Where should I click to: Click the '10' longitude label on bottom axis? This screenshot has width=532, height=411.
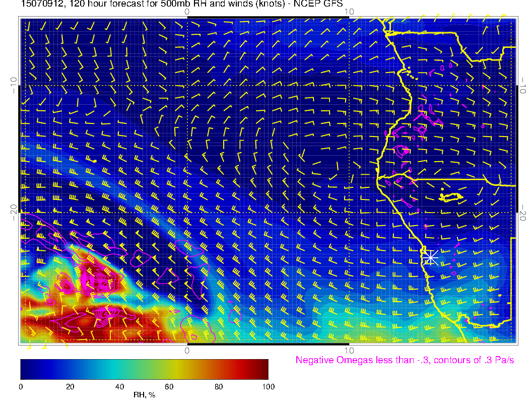pos(349,350)
